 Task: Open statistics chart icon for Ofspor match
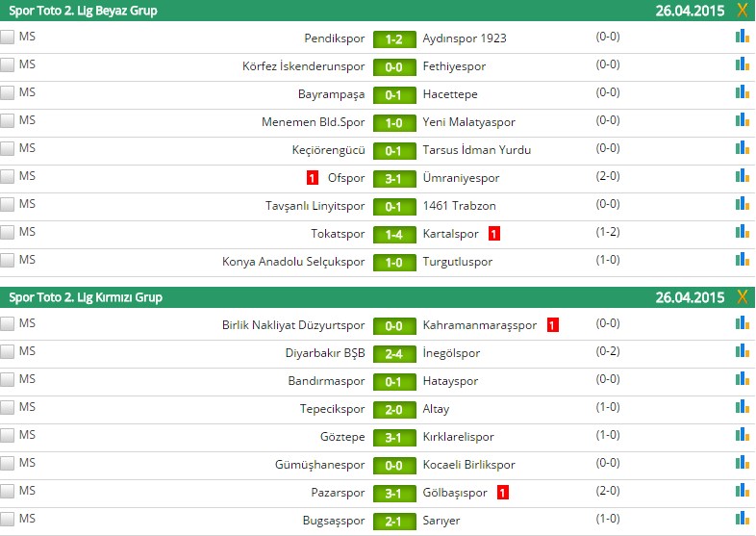(742, 176)
